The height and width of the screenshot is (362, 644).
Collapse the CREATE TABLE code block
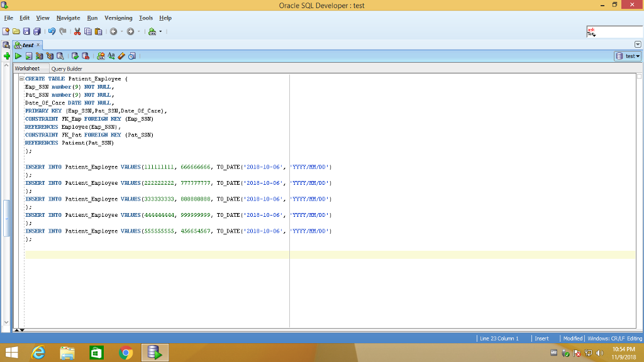click(21, 79)
